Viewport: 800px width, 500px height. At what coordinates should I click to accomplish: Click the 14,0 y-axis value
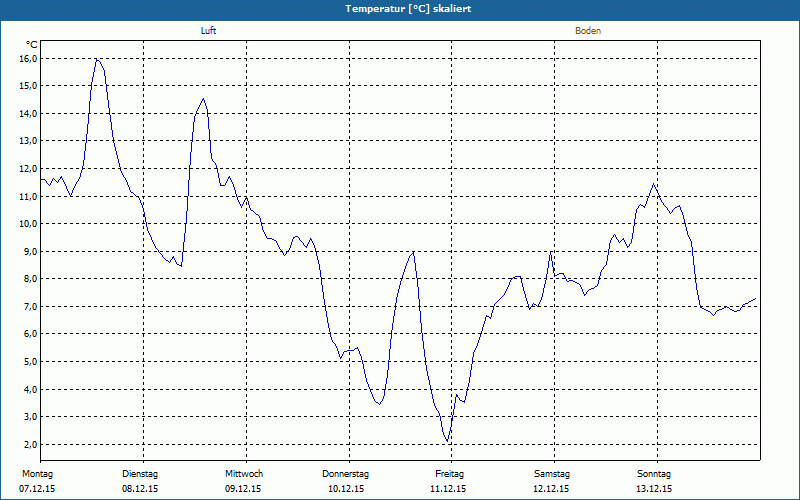[29, 113]
